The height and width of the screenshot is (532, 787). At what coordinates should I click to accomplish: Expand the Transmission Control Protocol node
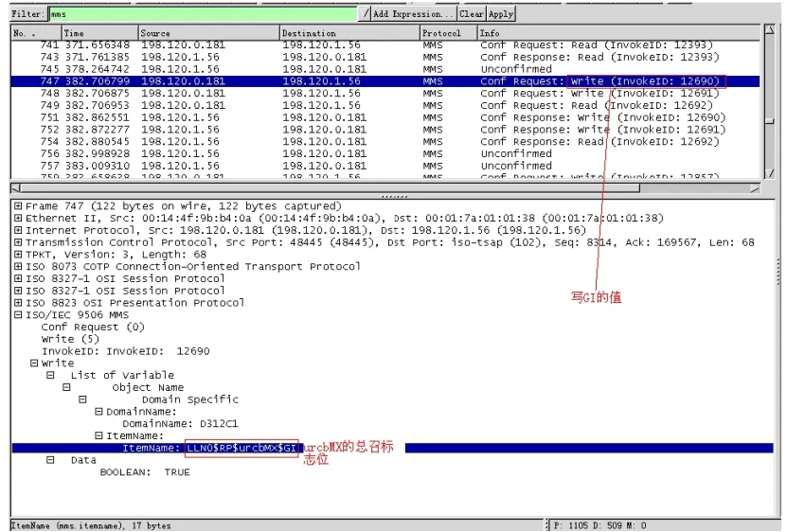click(19, 242)
